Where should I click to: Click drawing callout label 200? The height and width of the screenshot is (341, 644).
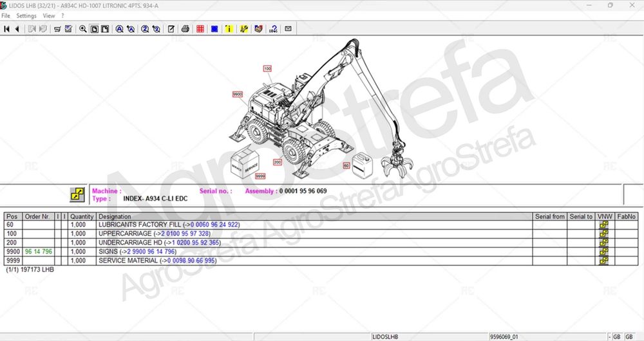click(x=278, y=162)
